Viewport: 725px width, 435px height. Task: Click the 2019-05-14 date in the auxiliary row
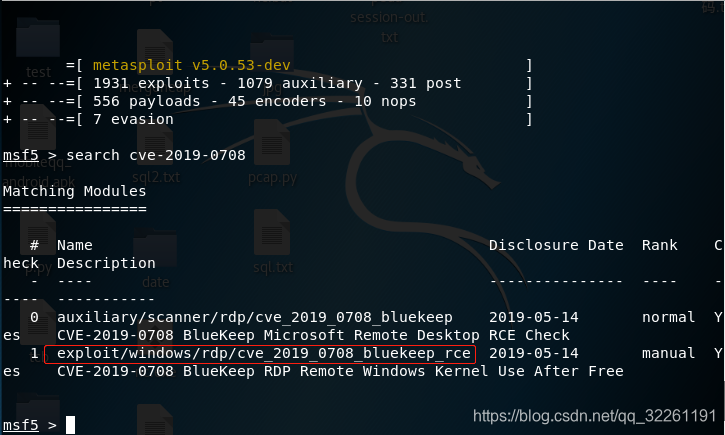(x=534, y=317)
